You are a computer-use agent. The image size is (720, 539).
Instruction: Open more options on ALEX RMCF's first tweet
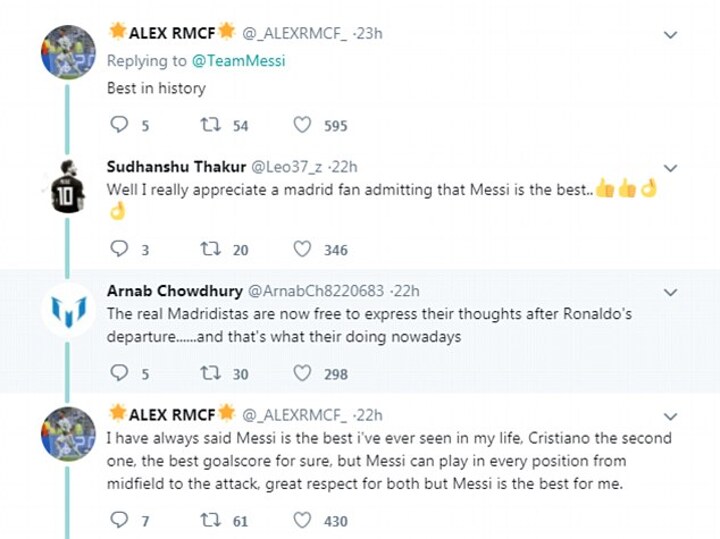[671, 35]
